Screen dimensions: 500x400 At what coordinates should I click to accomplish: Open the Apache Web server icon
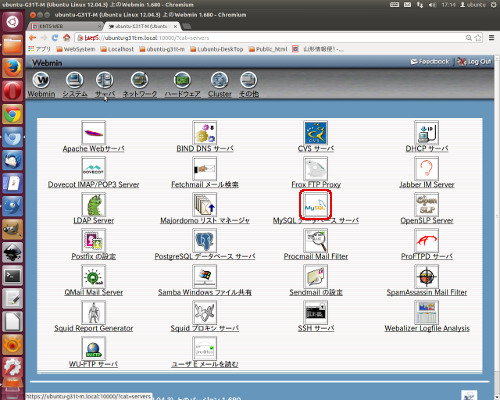click(x=93, y=132)
